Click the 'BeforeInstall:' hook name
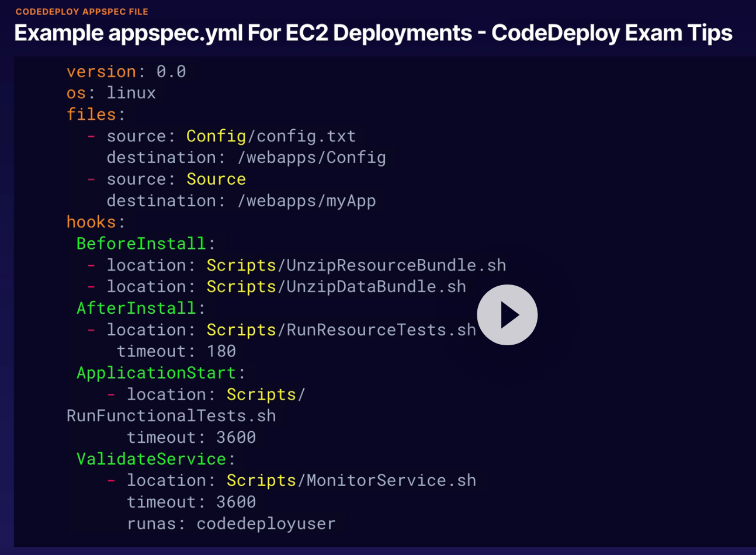This screenshot has height=555, width=756. click(x=146, y=244)
